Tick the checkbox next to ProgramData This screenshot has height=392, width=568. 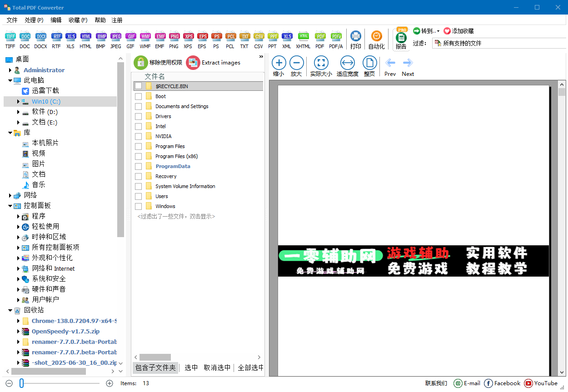(138, 166)
